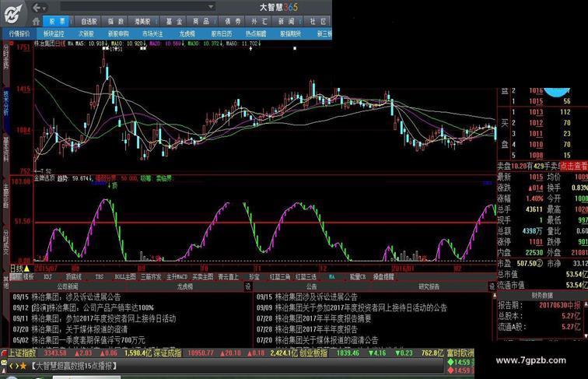The image size is (588, 379).
Task: Click the home icon in the toolbar
Action: [36, 21]
